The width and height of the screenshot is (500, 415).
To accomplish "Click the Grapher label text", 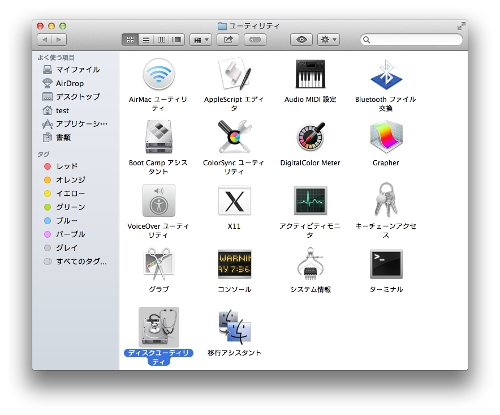I will [x=386, y=163].
